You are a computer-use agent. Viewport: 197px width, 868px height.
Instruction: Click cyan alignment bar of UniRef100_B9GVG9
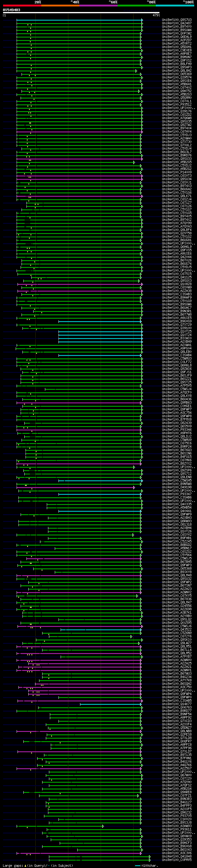100,321
